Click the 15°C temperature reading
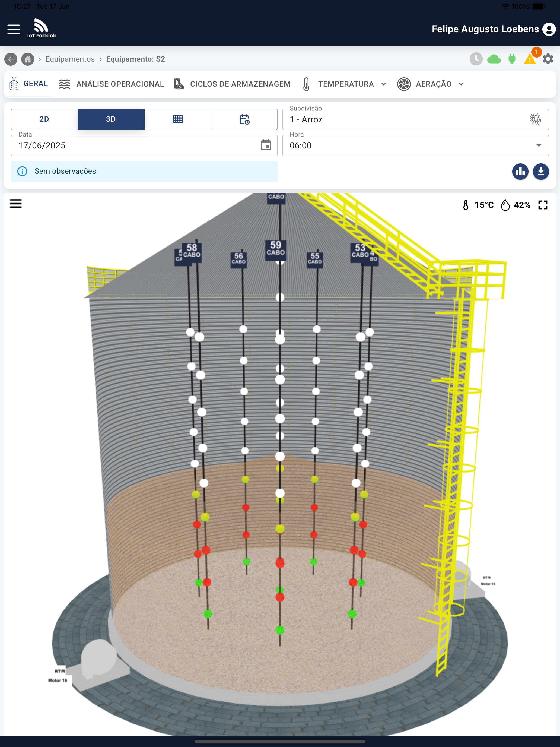Screen dimensions: 560x747 pos(484,205)
